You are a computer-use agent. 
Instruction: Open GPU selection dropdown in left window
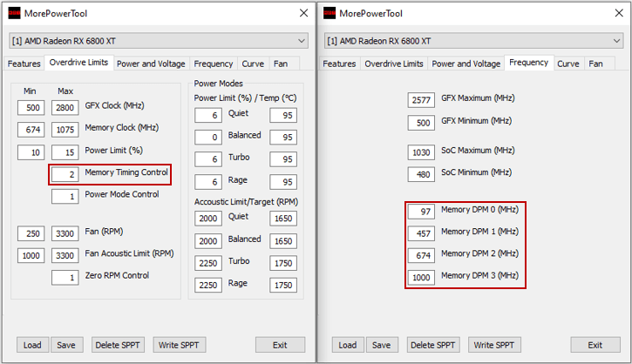click(x=159, y=41)
